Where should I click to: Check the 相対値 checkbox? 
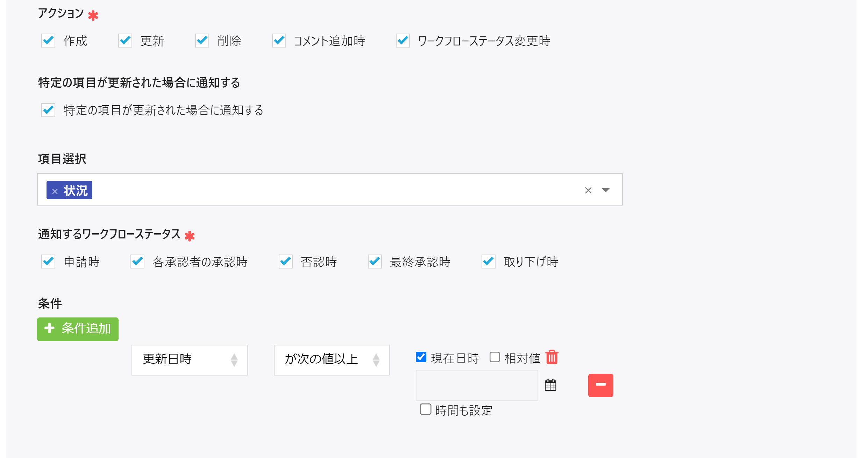tap(495, 357)
